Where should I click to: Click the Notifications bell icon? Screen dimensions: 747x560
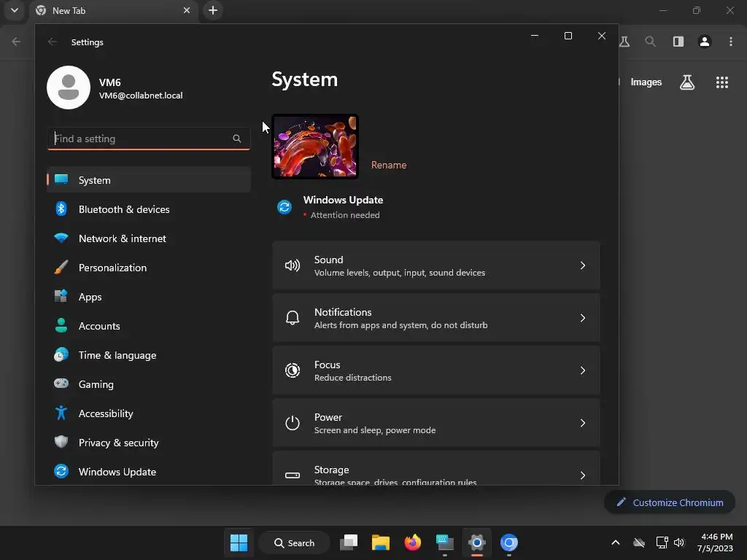coord(292,318)
